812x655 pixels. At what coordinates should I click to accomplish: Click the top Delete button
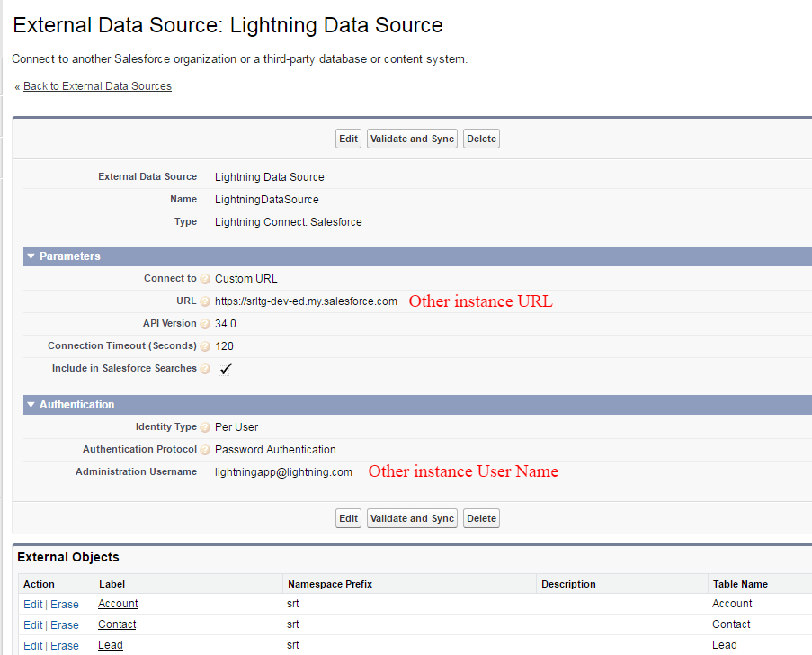click(x=482, y=139)
